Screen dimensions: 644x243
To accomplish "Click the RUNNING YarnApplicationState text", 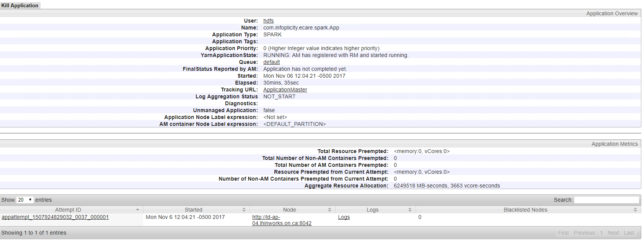I will pos(336,55).
